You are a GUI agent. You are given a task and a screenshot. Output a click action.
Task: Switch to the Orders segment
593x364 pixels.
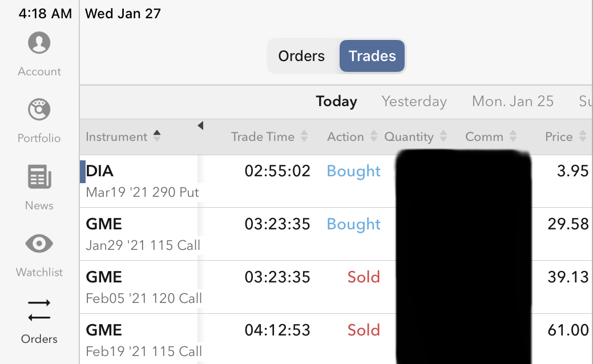(x=301, y=56)
